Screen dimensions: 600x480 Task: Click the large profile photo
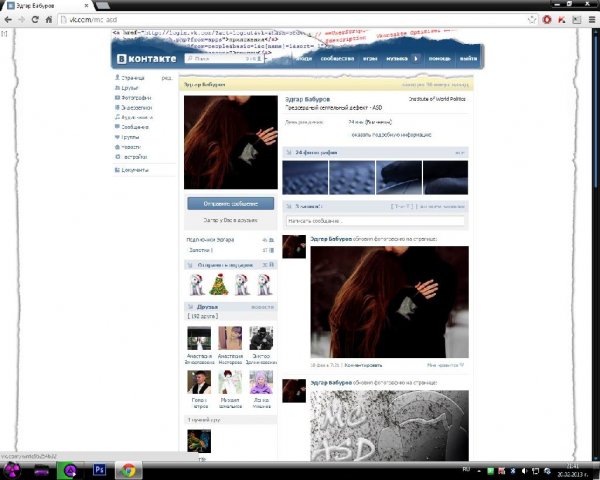pos(231,142)
